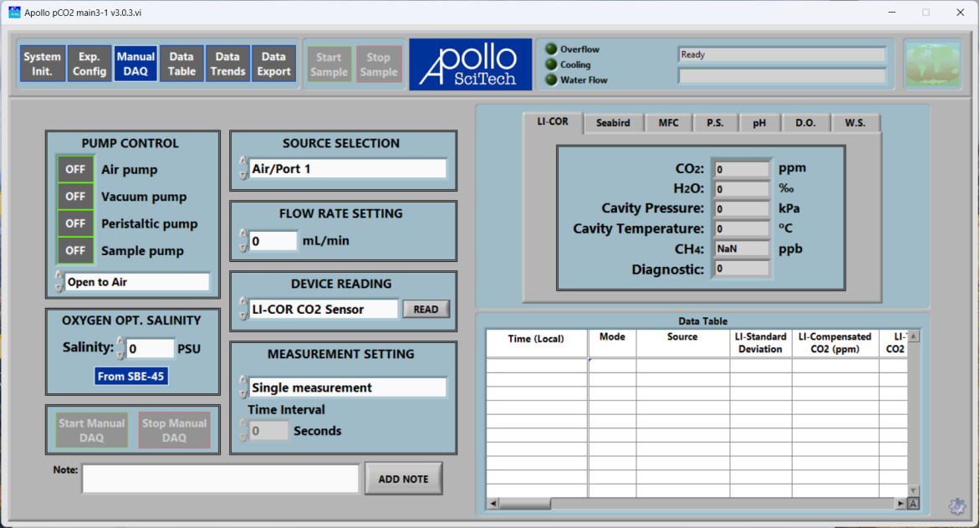Expand the LI-COR CO2 Sensor device dropdown
980x528 pixels.
point(323,309)
